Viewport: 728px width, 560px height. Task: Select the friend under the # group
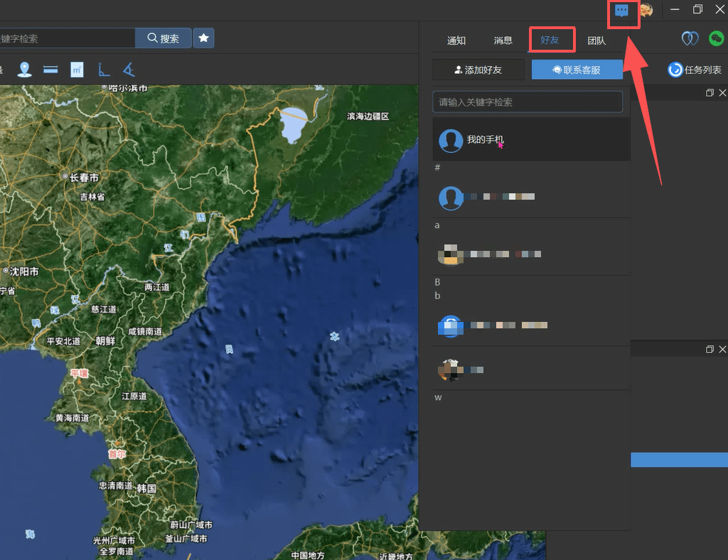click(x=531, y=197)
